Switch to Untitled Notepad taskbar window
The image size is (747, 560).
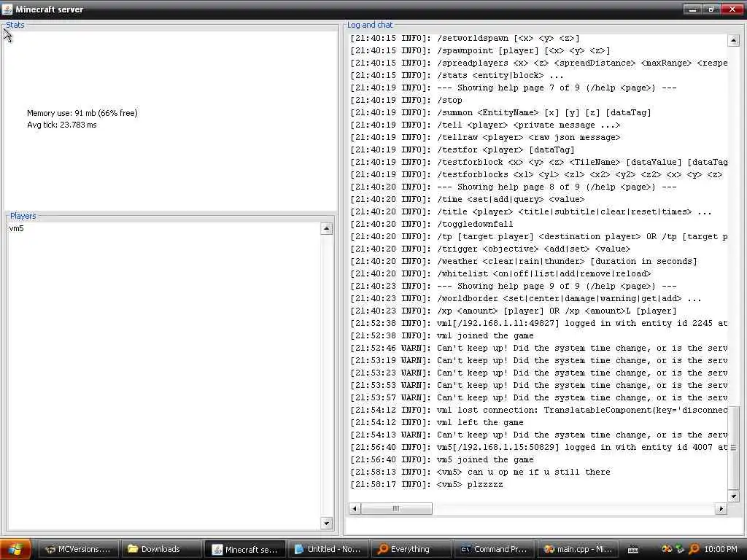coord(328,549)
